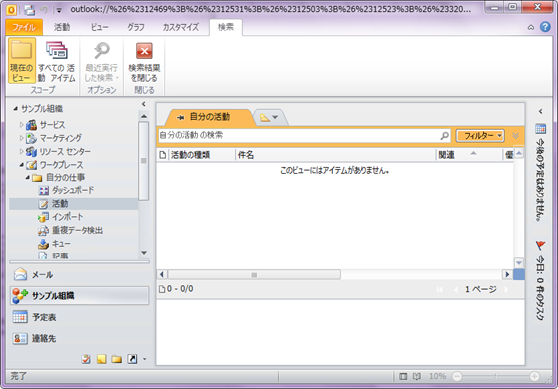This screenshot has width=558, height=389.
Task: Expand the リソース センター tree node
Action: (x=21, y=151)
